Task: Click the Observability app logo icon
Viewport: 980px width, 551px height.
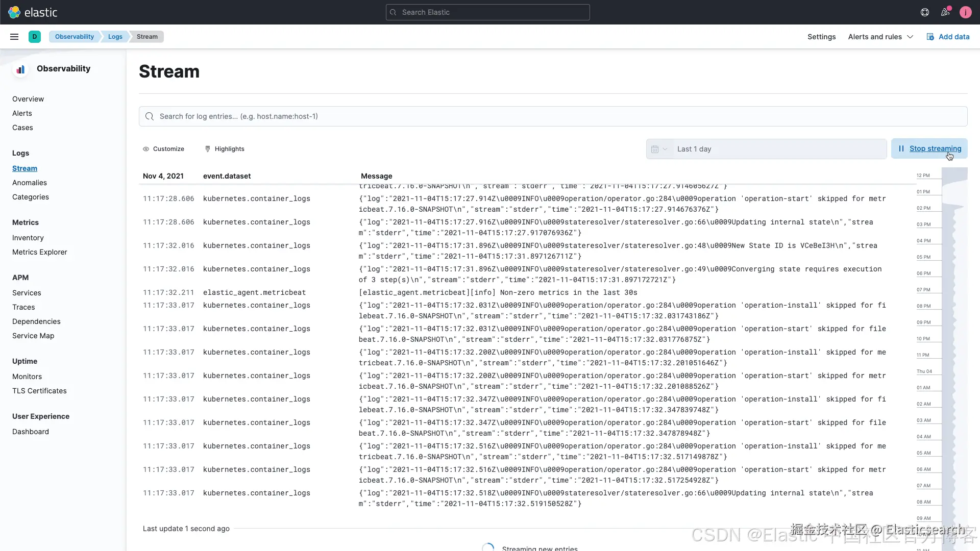Action: pyautogui.click(x=20, y=69)
